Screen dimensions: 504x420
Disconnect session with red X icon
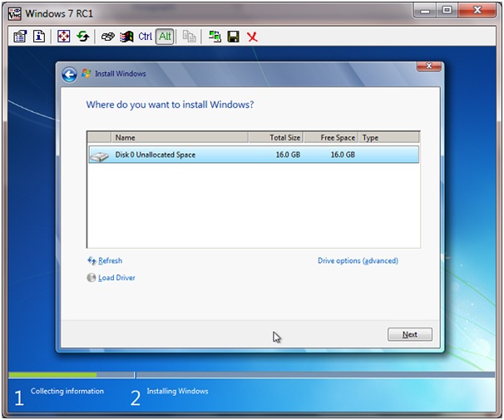click(x=252, y=37)
